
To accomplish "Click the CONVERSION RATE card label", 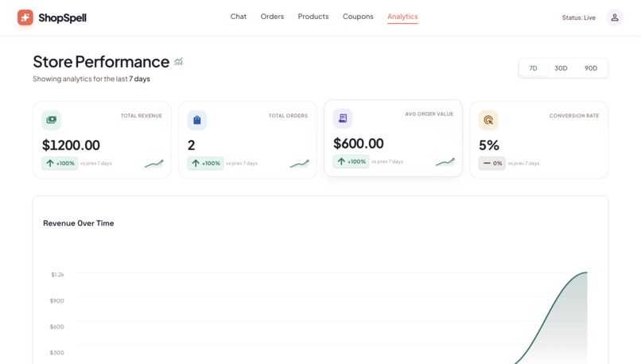I will [574, 115].
